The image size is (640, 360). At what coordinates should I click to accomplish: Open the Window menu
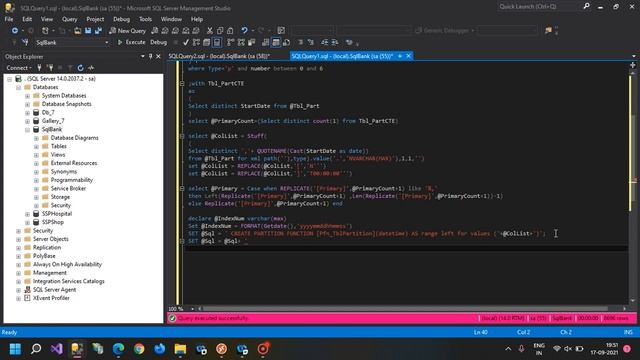point(171,19)
